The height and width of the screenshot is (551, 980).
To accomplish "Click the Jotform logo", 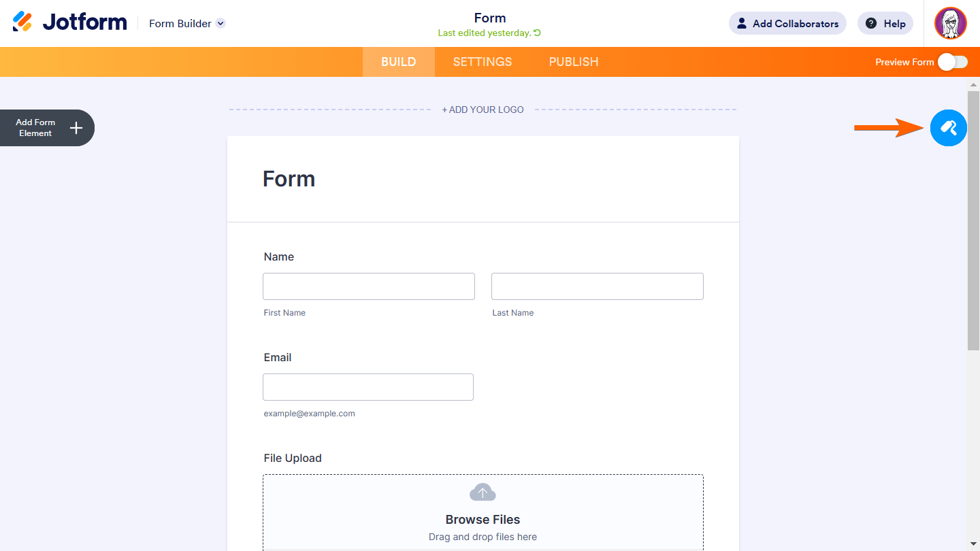I will (69, 22).
